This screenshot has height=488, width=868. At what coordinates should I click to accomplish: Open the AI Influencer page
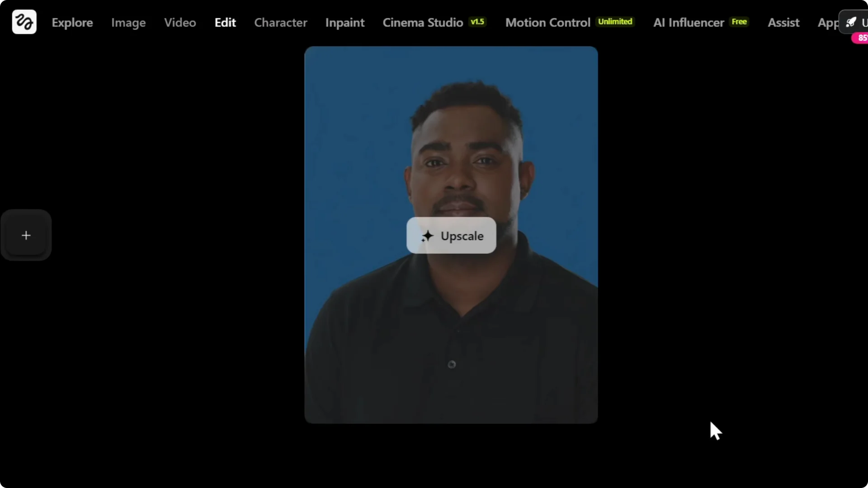[688, 22]
